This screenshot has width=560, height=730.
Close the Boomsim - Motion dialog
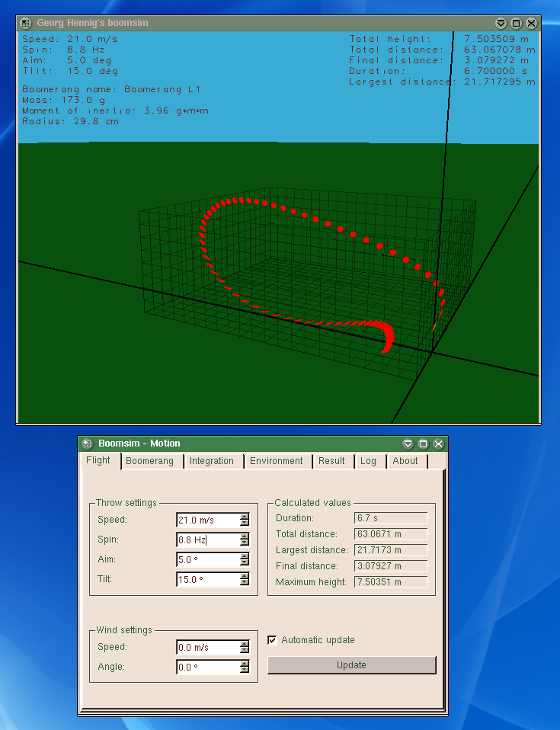click(x=438, y=443)
